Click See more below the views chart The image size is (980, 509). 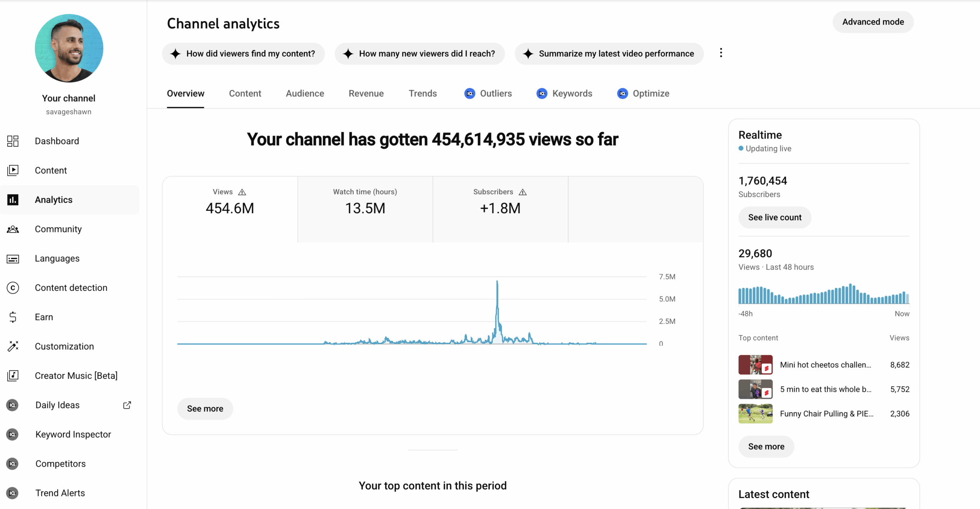coord(205,409)
